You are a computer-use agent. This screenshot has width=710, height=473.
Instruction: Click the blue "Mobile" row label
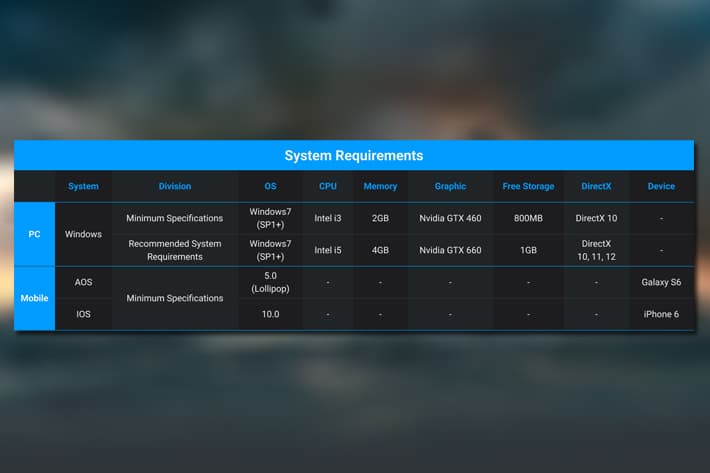pyautogui.click(x=34, y=298)
